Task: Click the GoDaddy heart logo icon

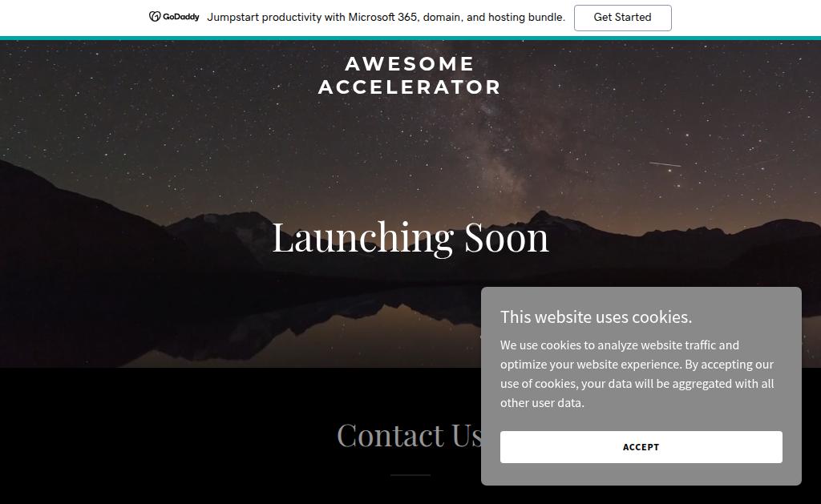Action: point(155,17)
